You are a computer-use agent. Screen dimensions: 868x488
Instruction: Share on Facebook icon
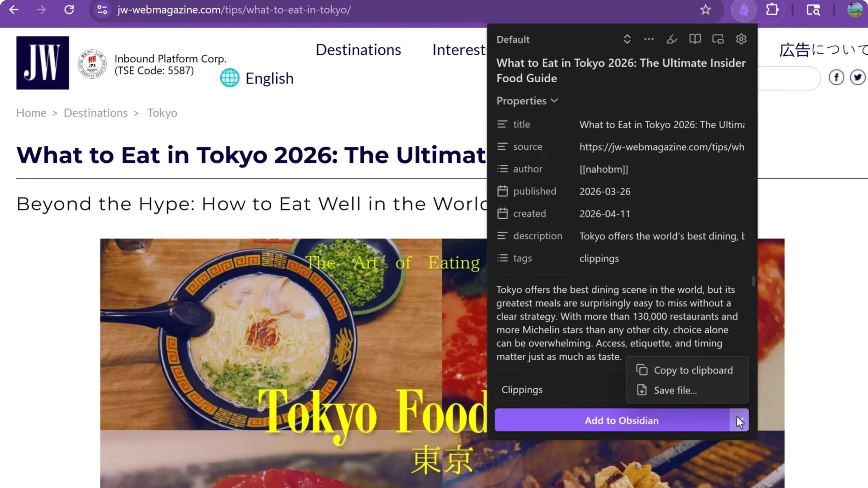pos(836,78)
